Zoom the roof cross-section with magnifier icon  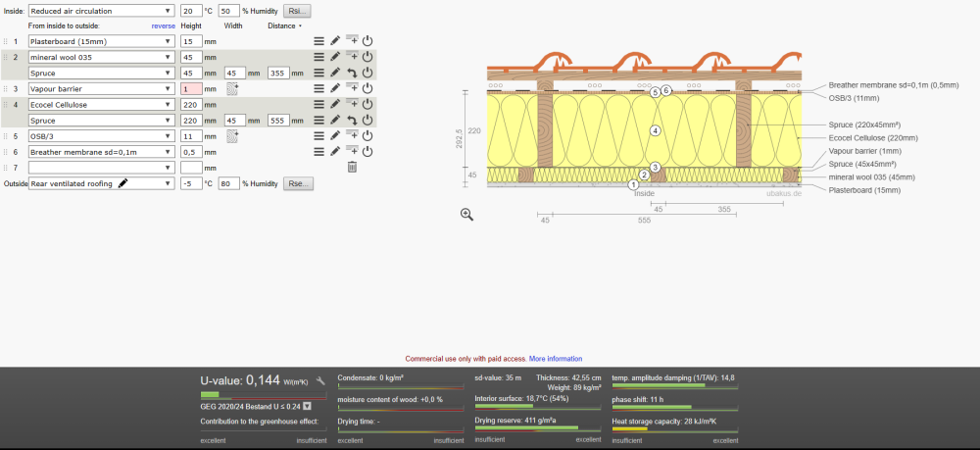coord(467,214)
